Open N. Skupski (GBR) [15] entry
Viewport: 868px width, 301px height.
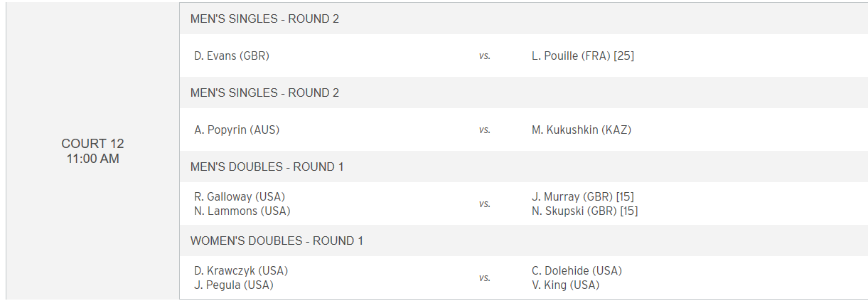[x=584, y=211]
